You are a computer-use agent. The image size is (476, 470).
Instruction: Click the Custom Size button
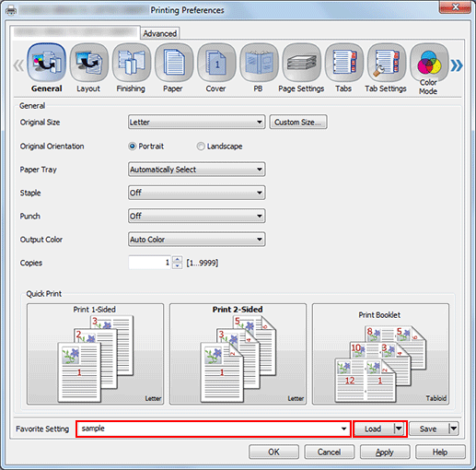click(298, 123)
